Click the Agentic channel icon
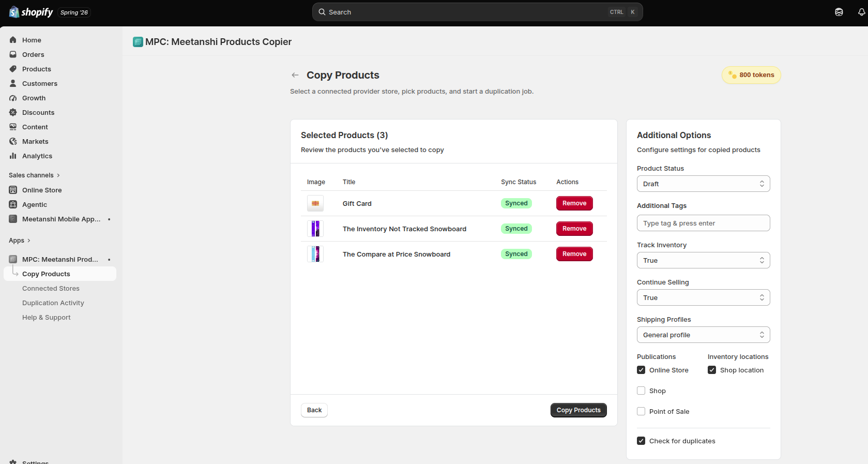Screen dimensions: 868x464 click(13, 204)
